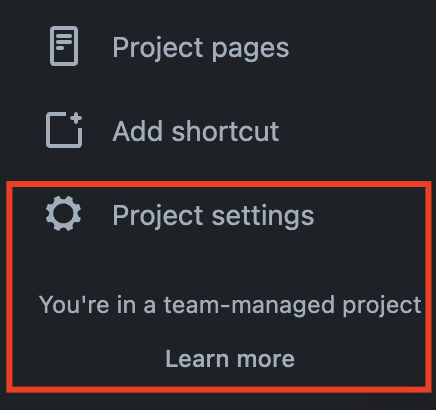The image size is (436, 410).
Task: Click the "You're in a team-managed project" text
Action: (230, 305)
